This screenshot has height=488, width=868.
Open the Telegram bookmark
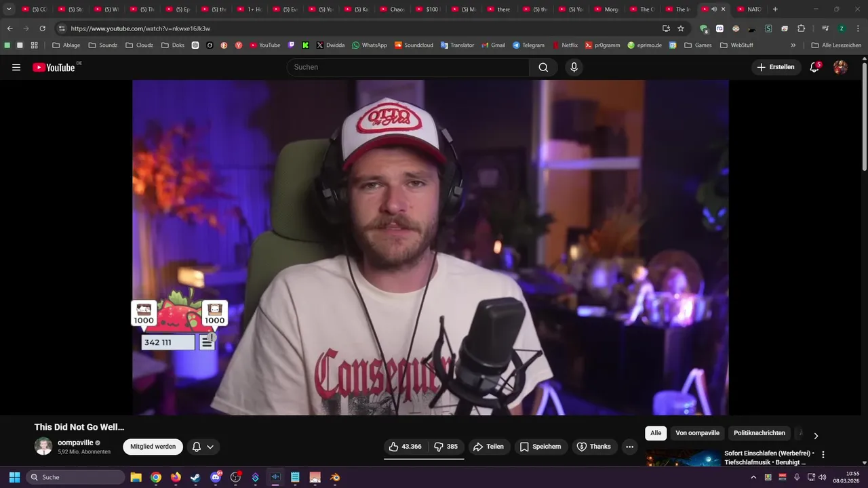(x=528, y=45)
